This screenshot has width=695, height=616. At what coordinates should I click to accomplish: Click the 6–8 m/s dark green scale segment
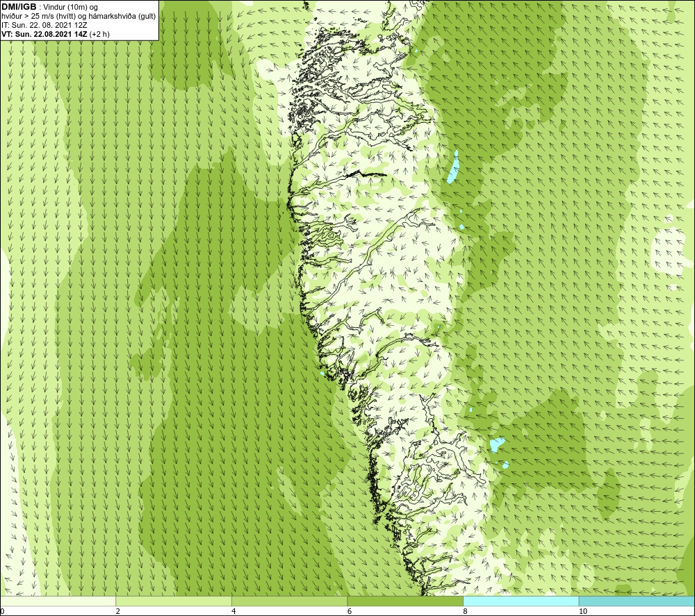pyautogui.click(x=405, y=601)
